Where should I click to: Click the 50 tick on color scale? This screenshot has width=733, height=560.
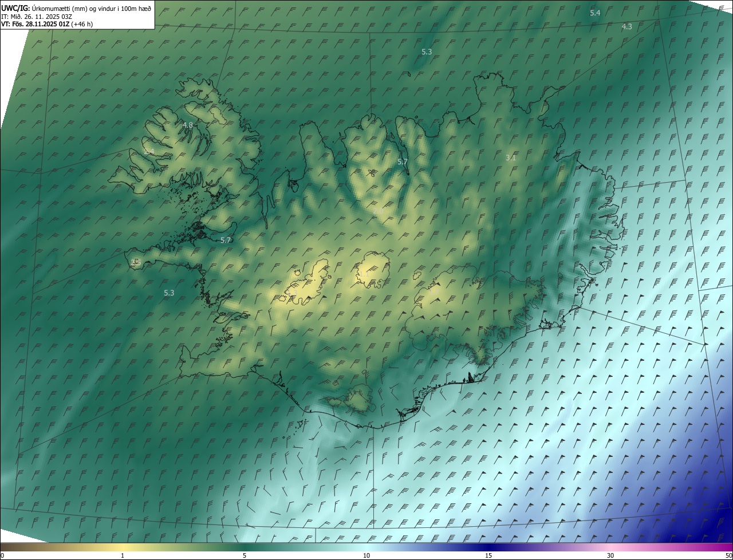pos(728,555)
